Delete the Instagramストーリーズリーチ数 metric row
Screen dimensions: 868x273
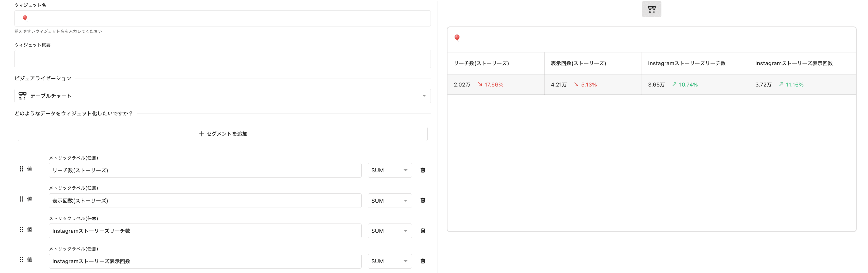click(422, 231)
